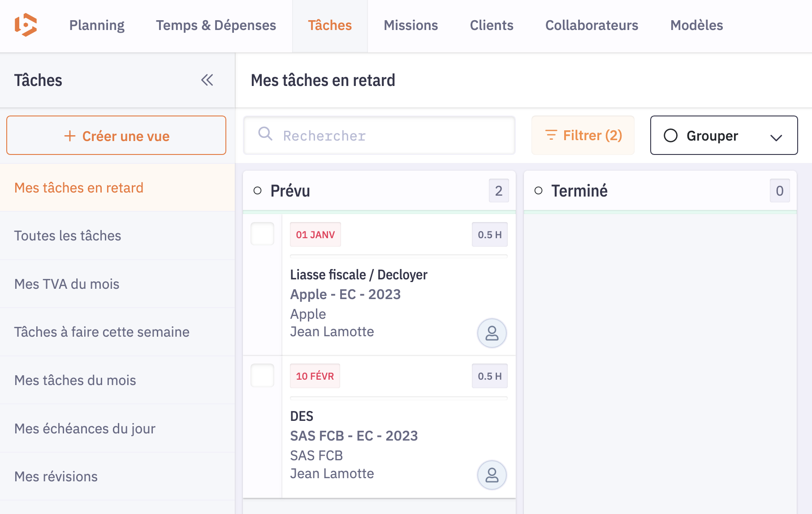This screenshot has width=812, height=514.
Task: Click the Créer une vue button
Action: (x=116, y=135)
